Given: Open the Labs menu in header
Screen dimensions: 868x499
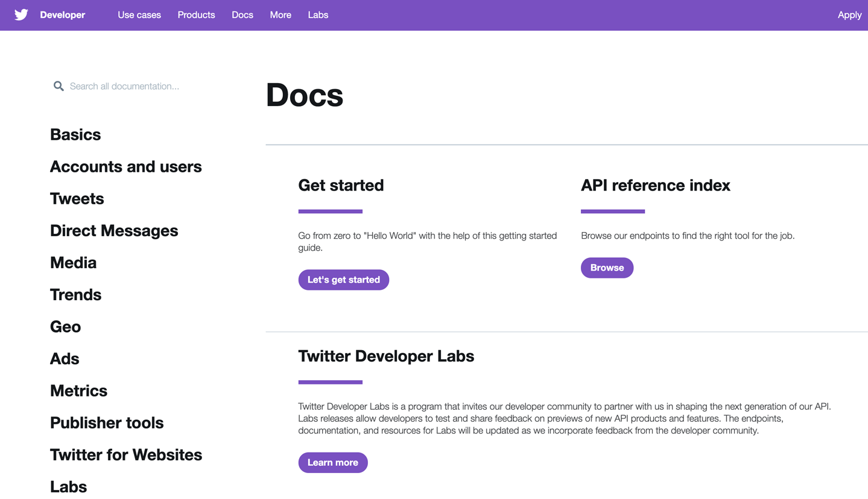Looking at the screenshot, I should 318,15.
